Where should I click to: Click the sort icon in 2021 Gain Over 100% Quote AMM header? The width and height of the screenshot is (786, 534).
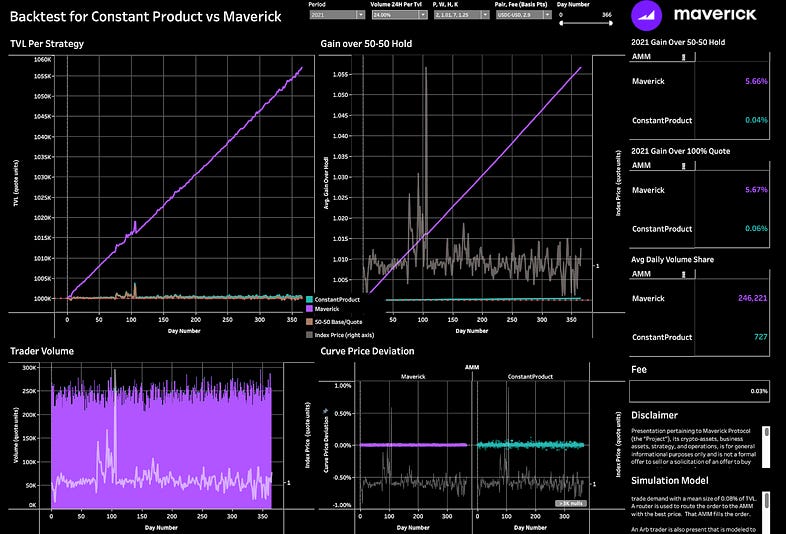[x=684, y=165]
